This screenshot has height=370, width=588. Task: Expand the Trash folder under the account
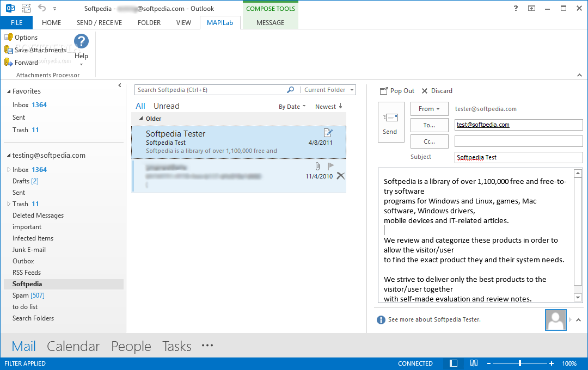(x=9, y=204)
